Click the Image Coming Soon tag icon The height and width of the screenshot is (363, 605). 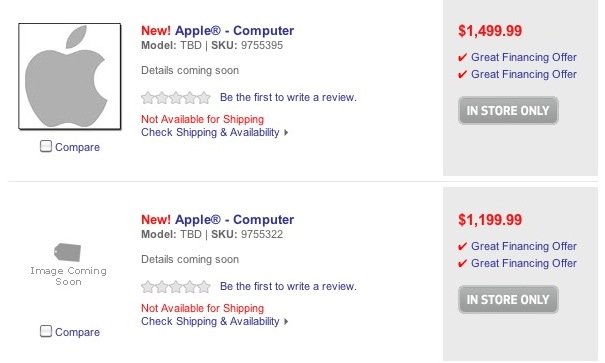pos(67,252)
